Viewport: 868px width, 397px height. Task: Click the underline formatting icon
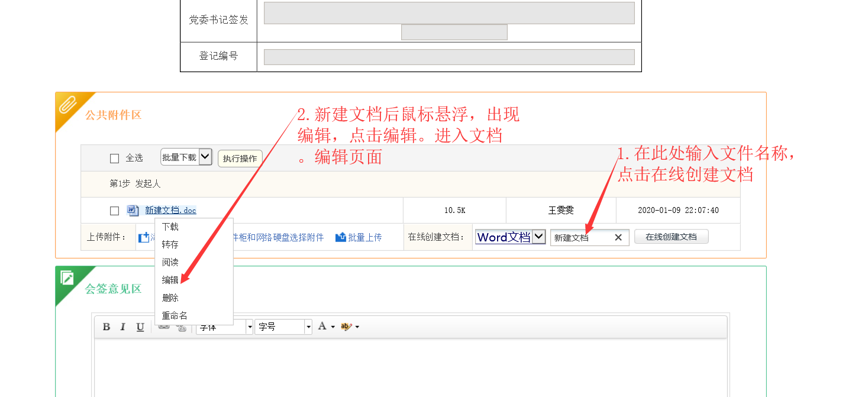pos(140,327)
